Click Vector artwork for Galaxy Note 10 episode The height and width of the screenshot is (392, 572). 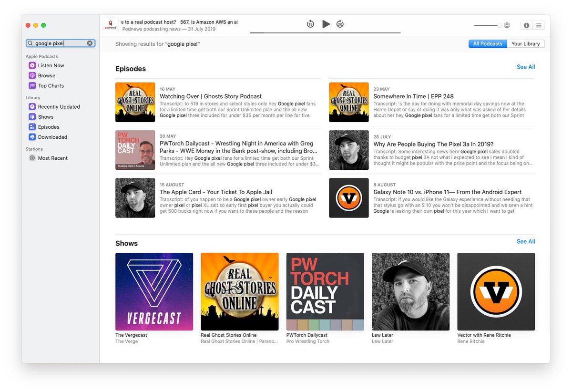pyautogui.click(x=349, y=198)
